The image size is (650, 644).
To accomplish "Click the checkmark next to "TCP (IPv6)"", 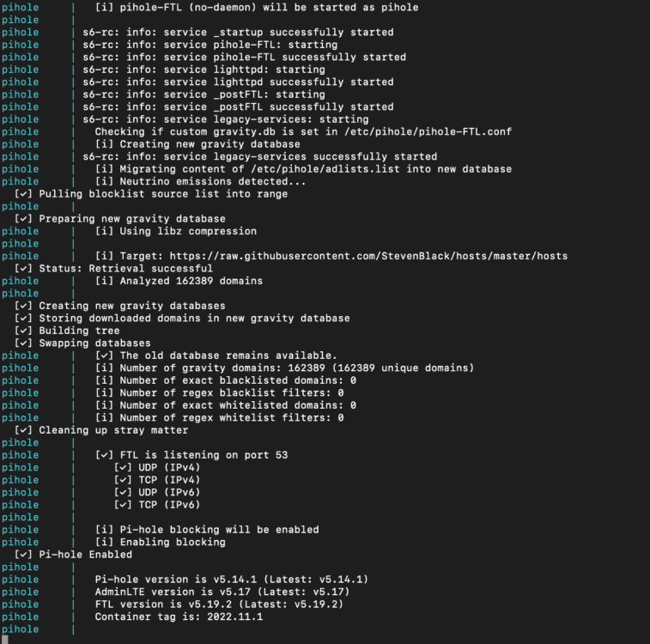I will point(123,505).
